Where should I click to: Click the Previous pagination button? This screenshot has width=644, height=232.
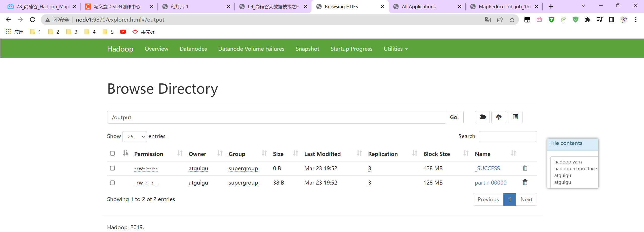[488, 199]
